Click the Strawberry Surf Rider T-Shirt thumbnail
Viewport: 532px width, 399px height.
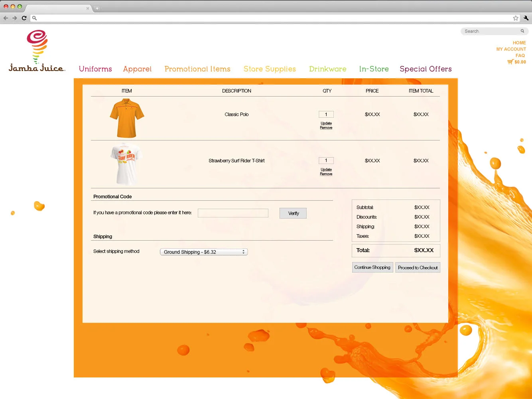[x=126, y=164]
